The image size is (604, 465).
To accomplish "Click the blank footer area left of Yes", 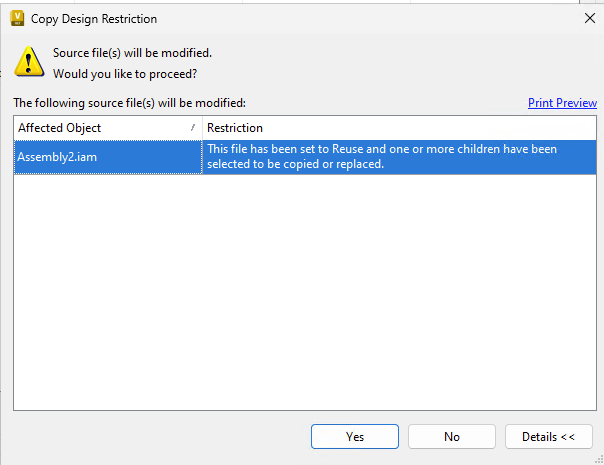I will click(x=150, y=437).
